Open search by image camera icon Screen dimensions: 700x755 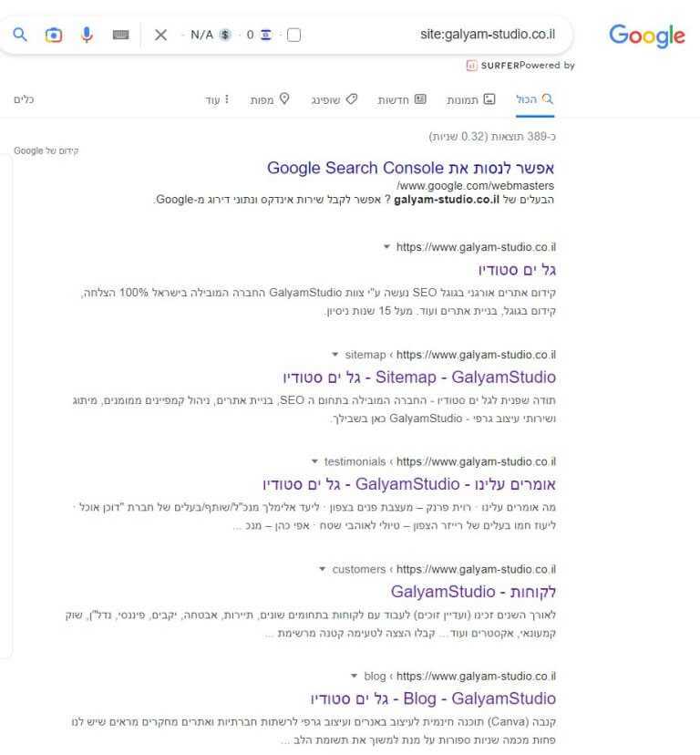click(54, 35)
